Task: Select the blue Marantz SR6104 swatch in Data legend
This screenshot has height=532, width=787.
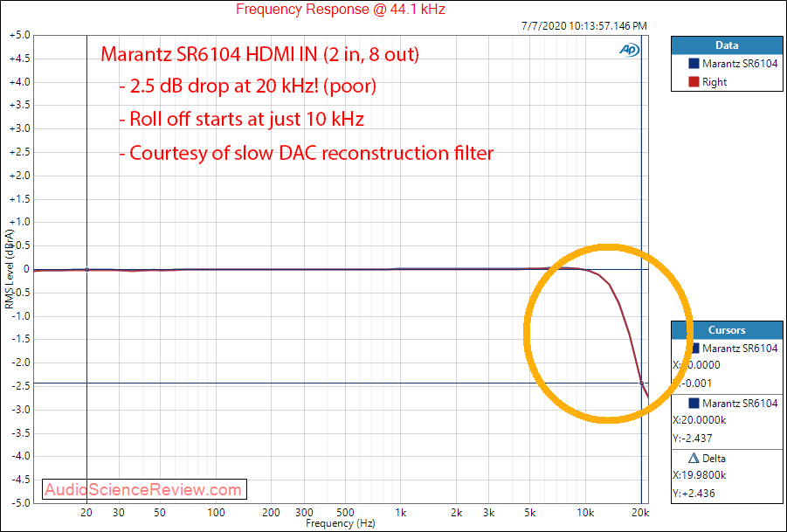Action: [x=694, y=64]
